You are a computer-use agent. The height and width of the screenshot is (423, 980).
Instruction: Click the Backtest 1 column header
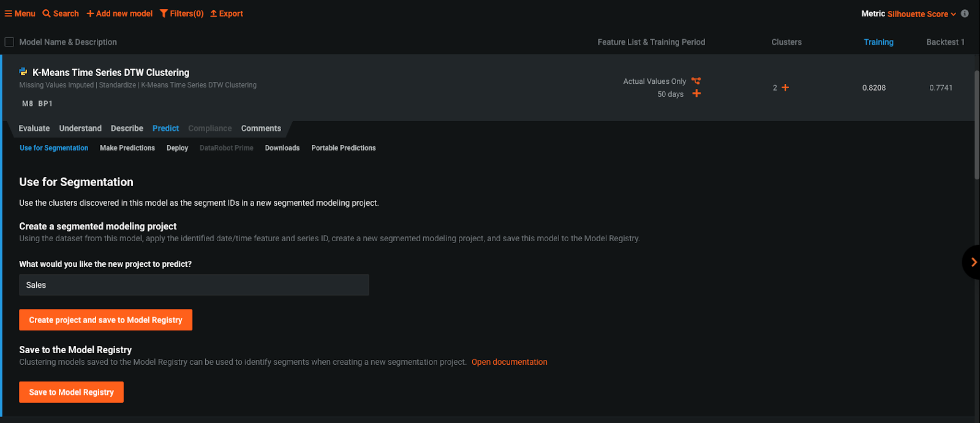point(945,42)
